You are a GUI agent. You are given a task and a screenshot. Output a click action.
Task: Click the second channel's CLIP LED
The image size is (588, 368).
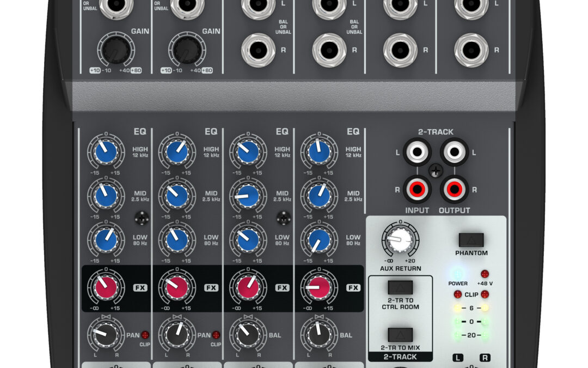(x=216, y=335)
